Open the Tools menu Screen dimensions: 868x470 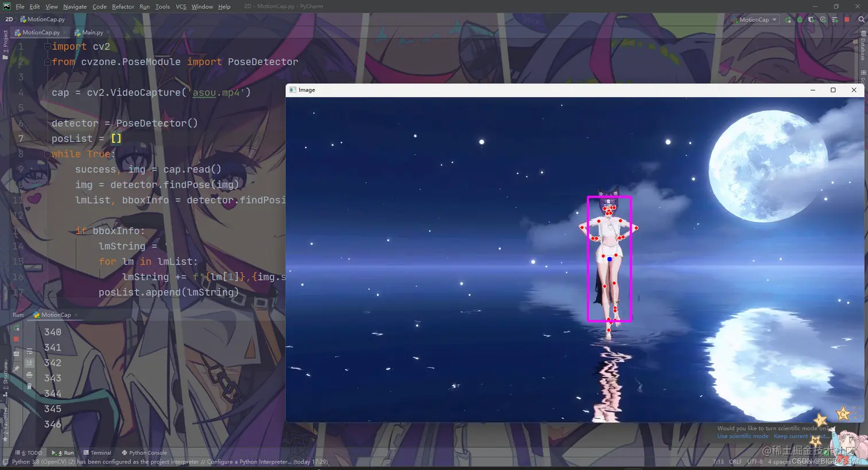pos(162,6)
